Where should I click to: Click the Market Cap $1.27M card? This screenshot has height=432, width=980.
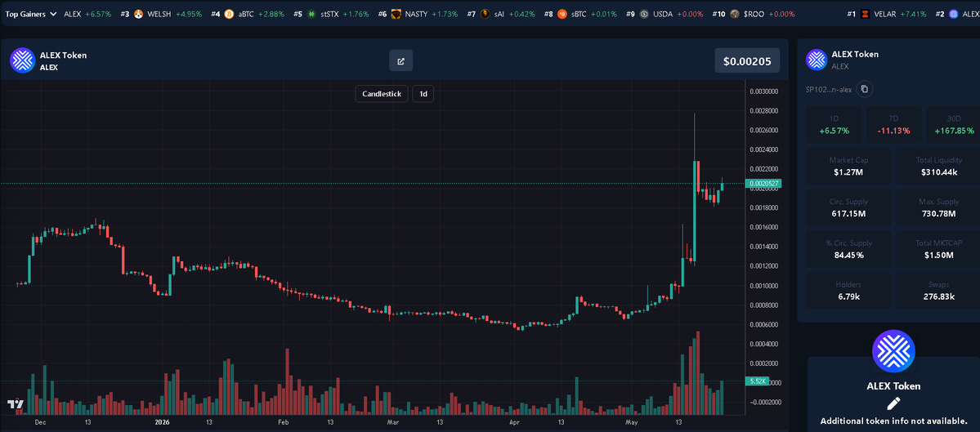(x=849, y=166)
